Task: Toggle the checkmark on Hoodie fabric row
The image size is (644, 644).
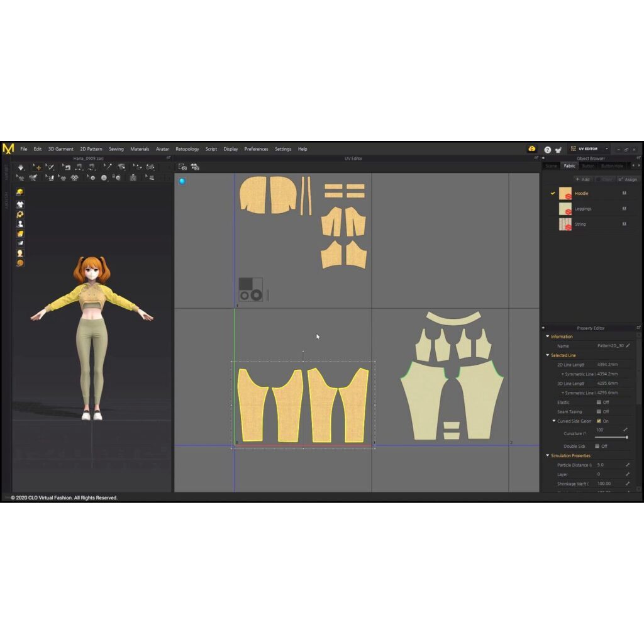Action: (x=553, y=193)
